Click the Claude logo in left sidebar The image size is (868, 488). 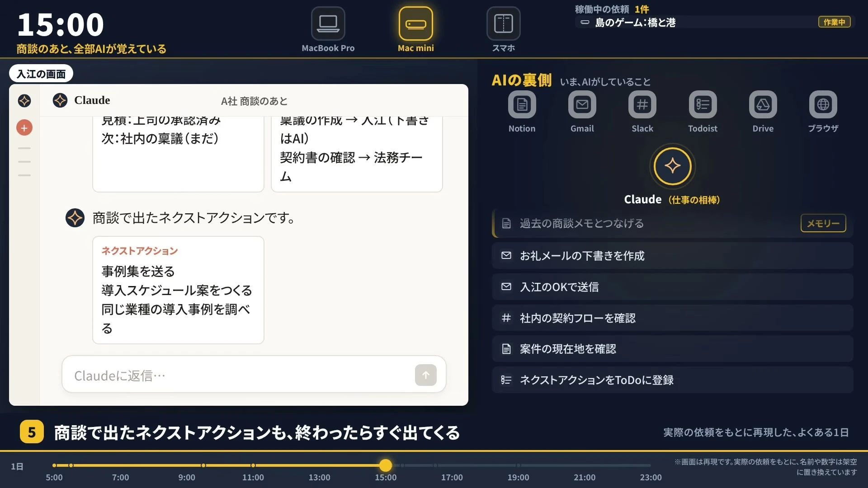[x=24, y=100]
